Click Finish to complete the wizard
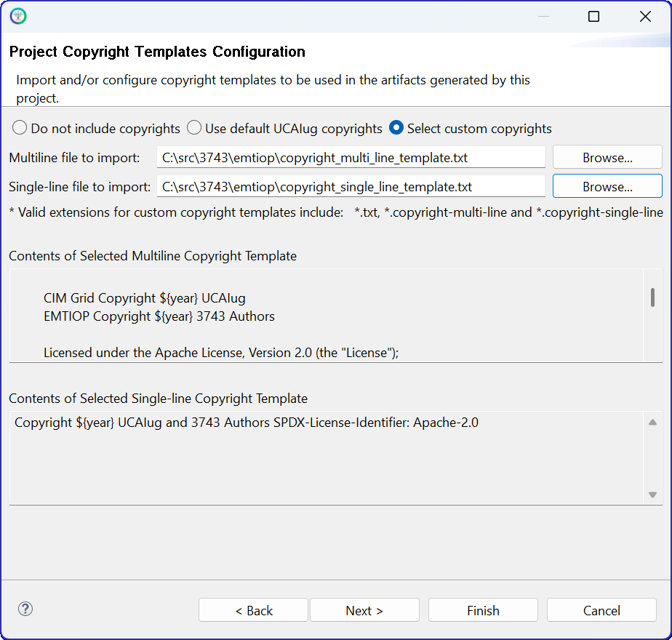The image size is (672, 640). coord(483,610)
